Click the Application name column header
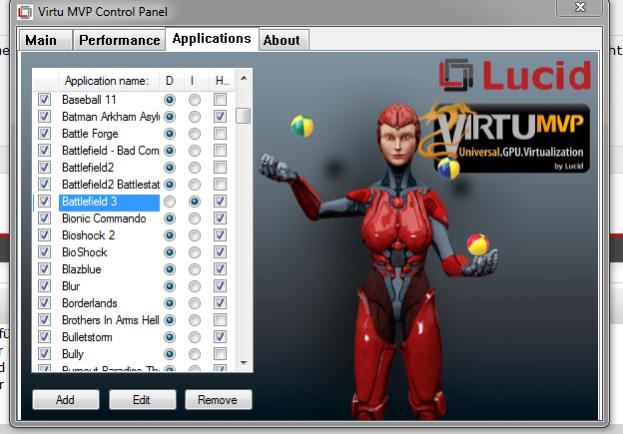Viewport: 623px width, 434px height. 108,81
